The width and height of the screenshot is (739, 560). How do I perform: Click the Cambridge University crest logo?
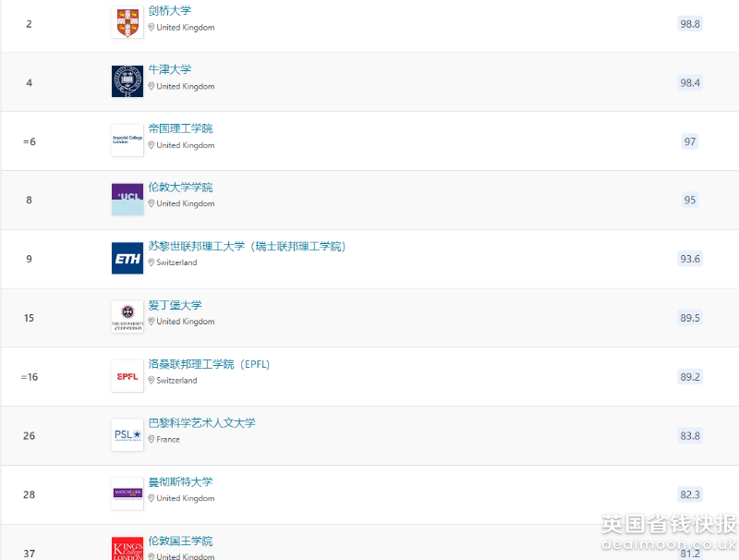(127, 22)
